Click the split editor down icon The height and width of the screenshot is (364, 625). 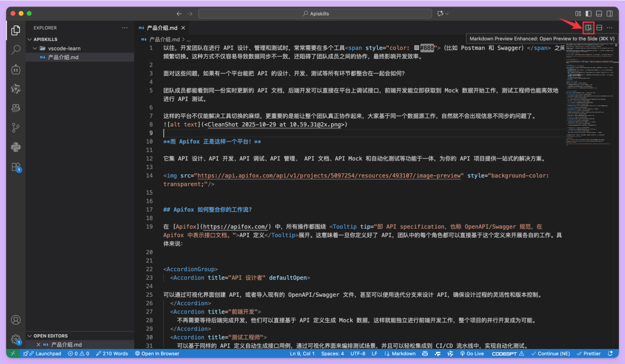(599, 28)
